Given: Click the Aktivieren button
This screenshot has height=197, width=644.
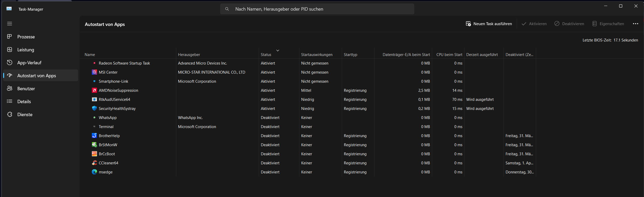Looking at the screenshot, I should (x=534, y=24).
